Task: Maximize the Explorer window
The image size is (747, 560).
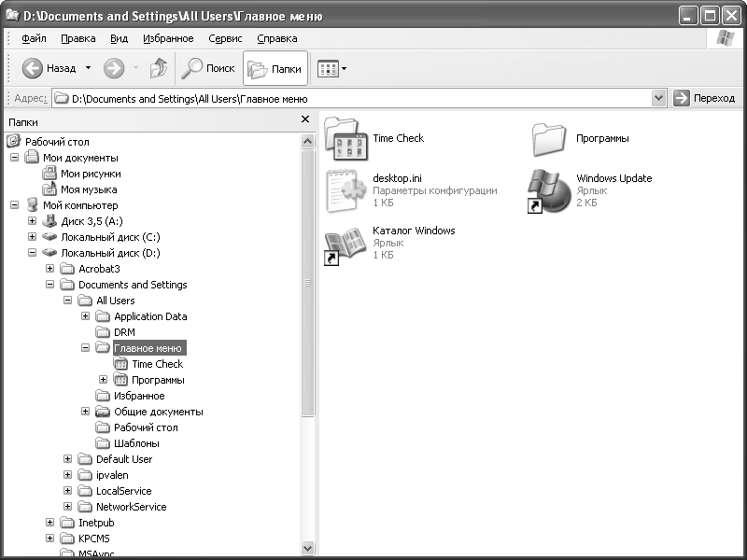Action: tap(710, 16)
